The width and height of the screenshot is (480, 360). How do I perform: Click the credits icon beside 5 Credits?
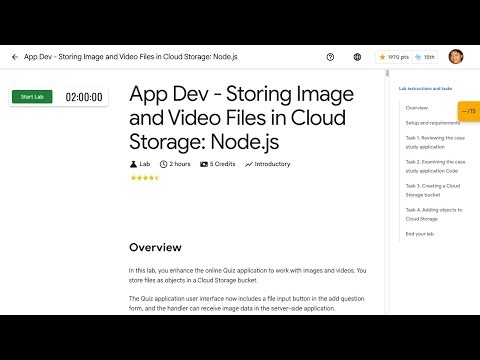click(204, 164)
